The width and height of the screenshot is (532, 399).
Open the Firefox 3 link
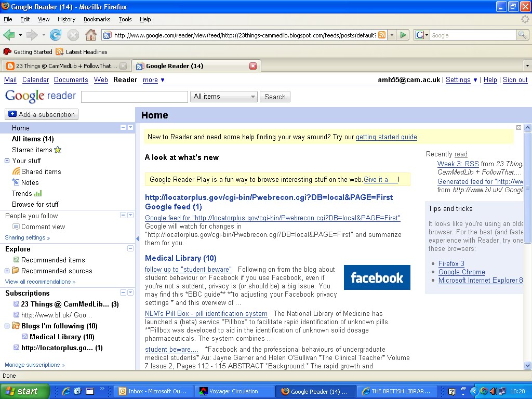pyautogui.click(x=451, y=263)
